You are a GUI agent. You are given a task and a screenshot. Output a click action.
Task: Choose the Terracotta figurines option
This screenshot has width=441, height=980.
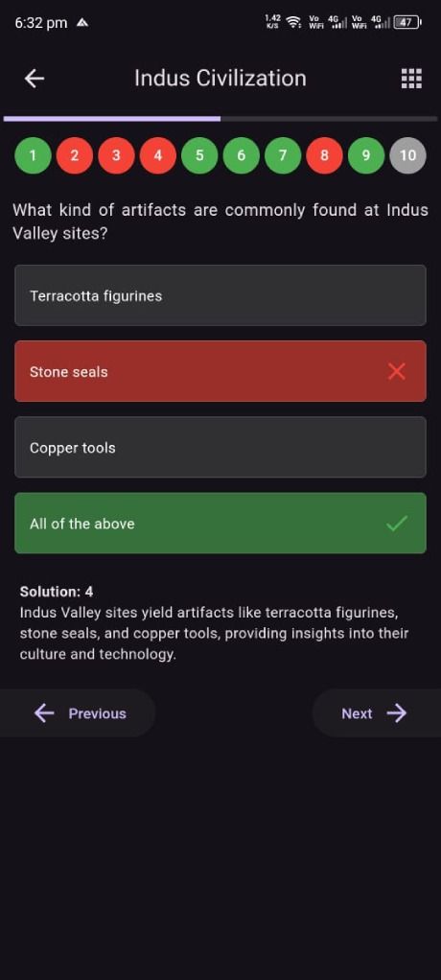(220, 295)
